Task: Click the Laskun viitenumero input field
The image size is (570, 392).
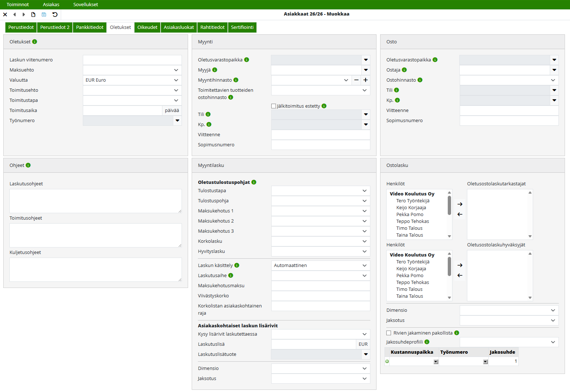Action: [x=132, y=60]
